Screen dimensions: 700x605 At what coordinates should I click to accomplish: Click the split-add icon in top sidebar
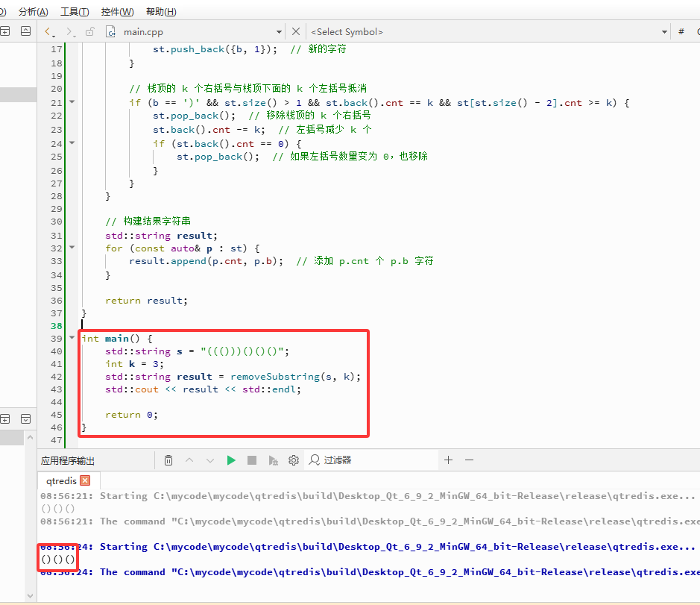(5, 31)
